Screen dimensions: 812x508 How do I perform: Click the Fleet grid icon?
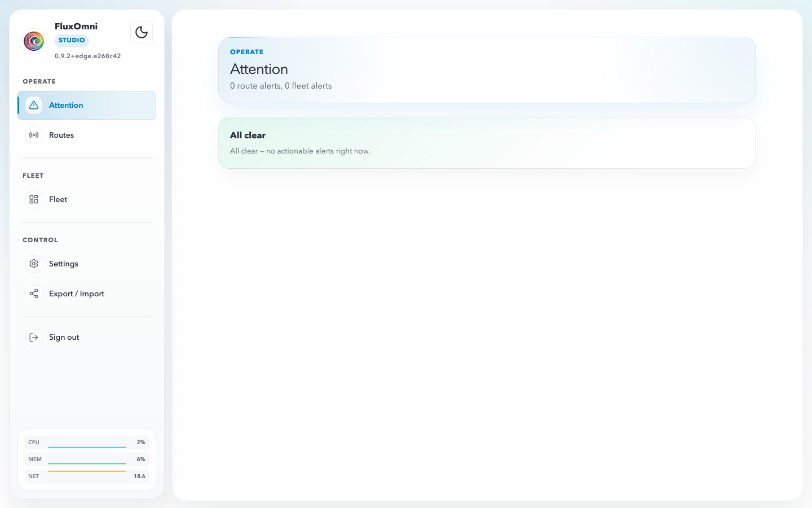[34, 199]
